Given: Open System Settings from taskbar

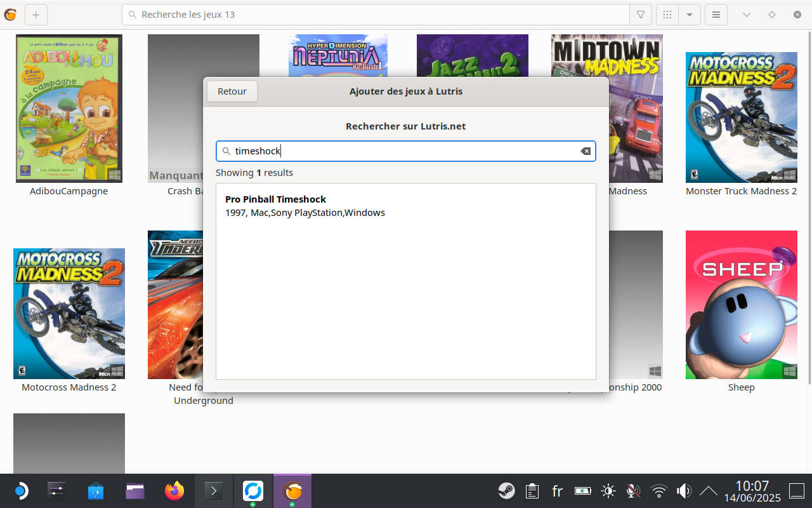Looking at the screenshot, I should click(56, 491).
